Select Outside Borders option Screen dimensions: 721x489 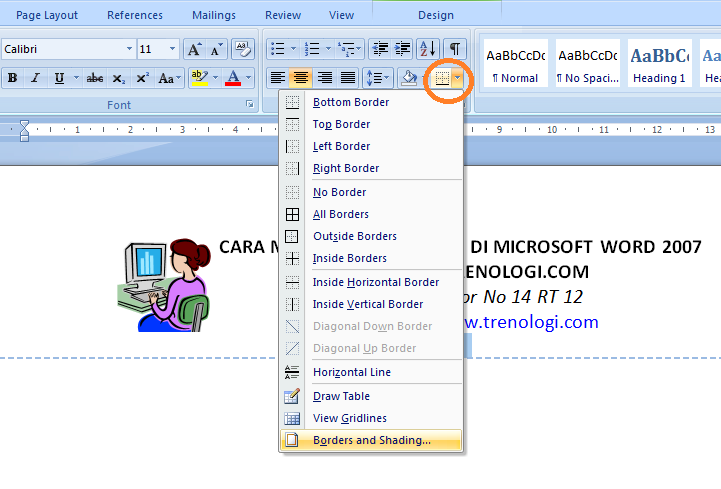tap(371, 236)
